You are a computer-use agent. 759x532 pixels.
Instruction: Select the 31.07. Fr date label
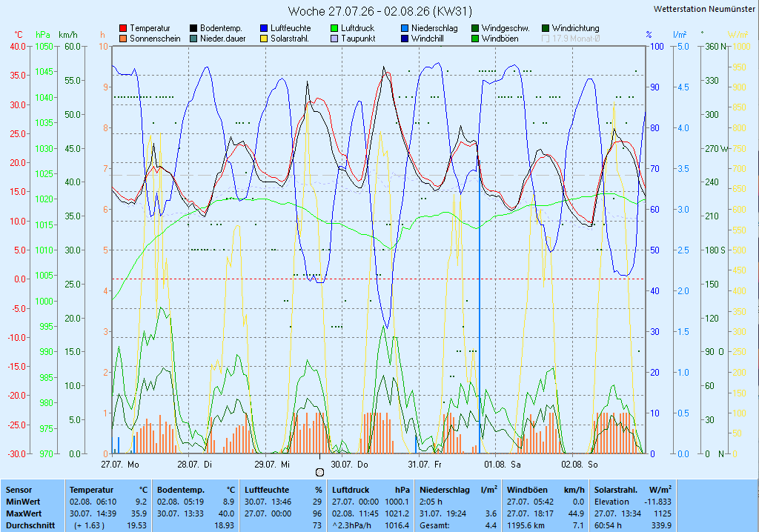point(425,465)
